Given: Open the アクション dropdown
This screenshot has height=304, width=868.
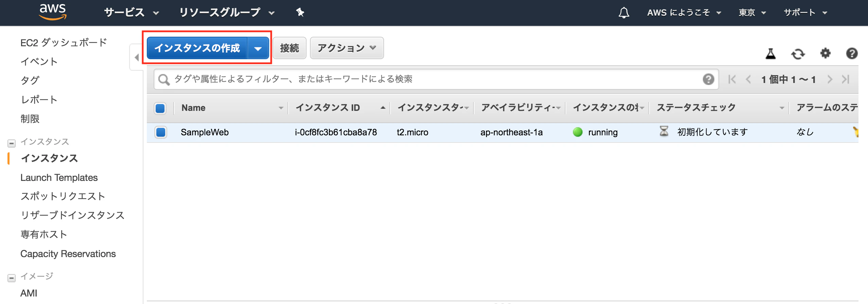Looking at the screenshot, I should tap(347, 48).
